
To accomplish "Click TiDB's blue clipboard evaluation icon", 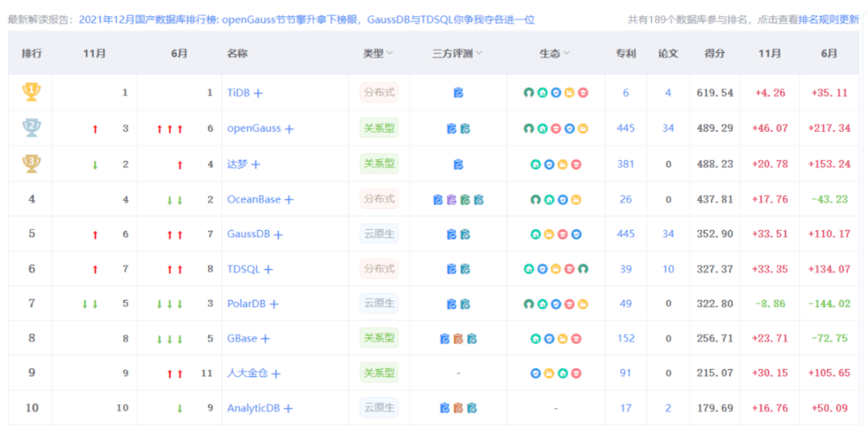I will 458,92.
